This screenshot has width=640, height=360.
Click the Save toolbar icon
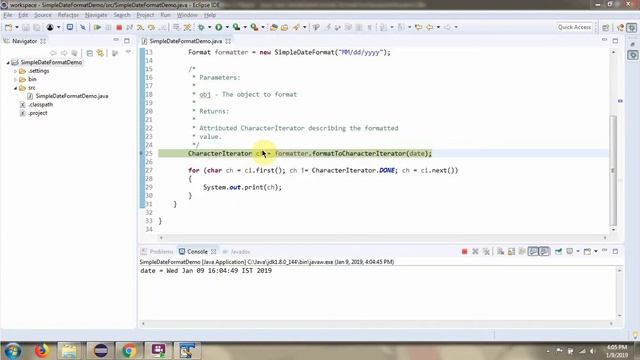26,27
